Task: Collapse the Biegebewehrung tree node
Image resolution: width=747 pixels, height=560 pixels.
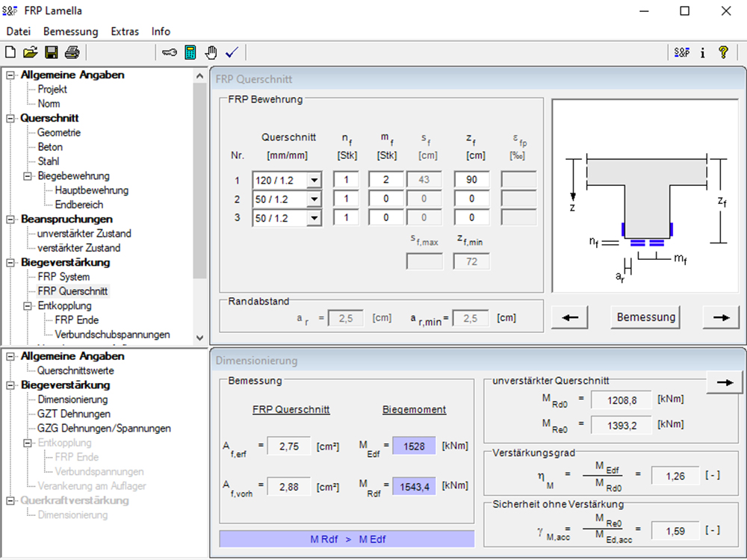Action: coord(28,176)
